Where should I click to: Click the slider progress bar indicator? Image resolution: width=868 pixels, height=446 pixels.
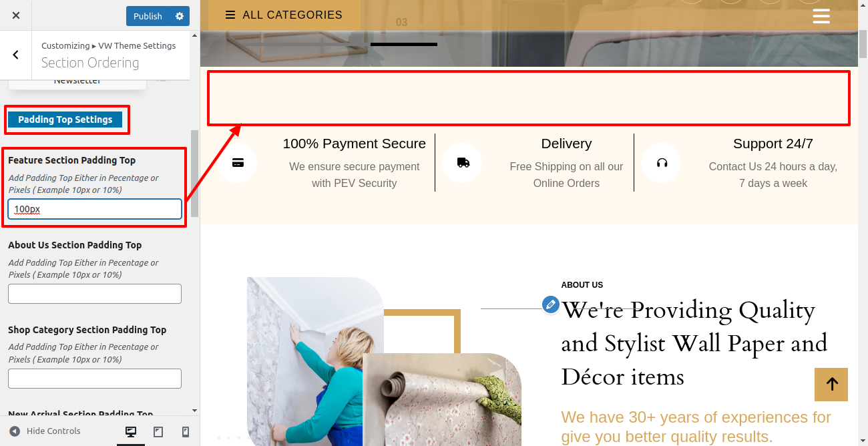click(x=404, y=44)
